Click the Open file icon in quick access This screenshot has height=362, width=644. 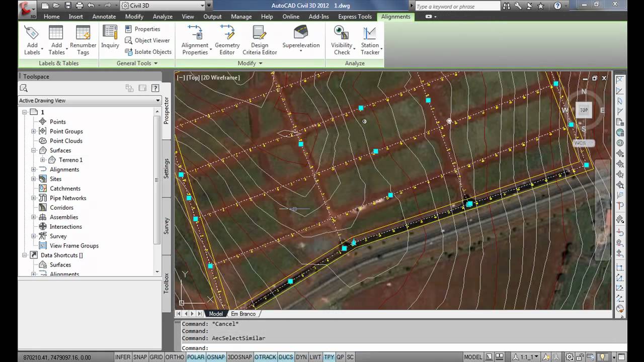(57, 6)
